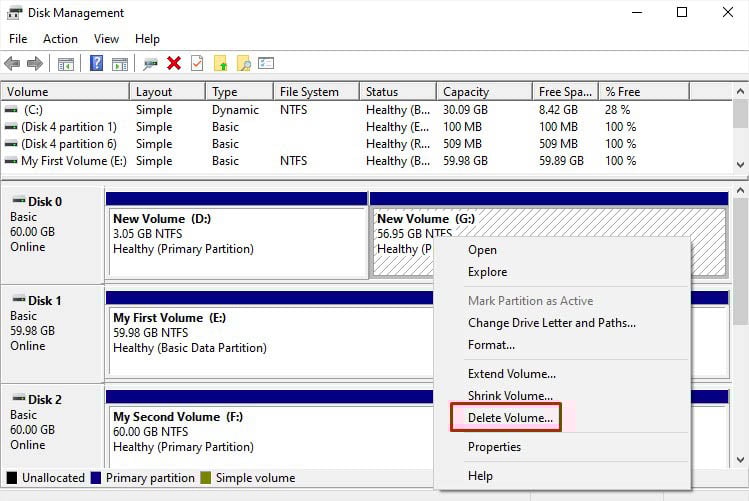Click the Back arrow toolbar icon
Image resolution: width=749 pixels, height=501 pixels.
pyautogui.click(x=12, y=63)
